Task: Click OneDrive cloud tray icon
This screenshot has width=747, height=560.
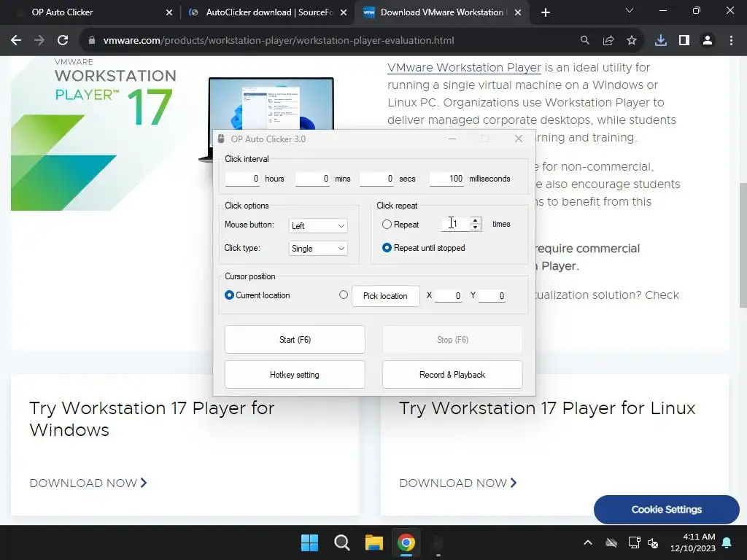Action: tap(611, 542)
